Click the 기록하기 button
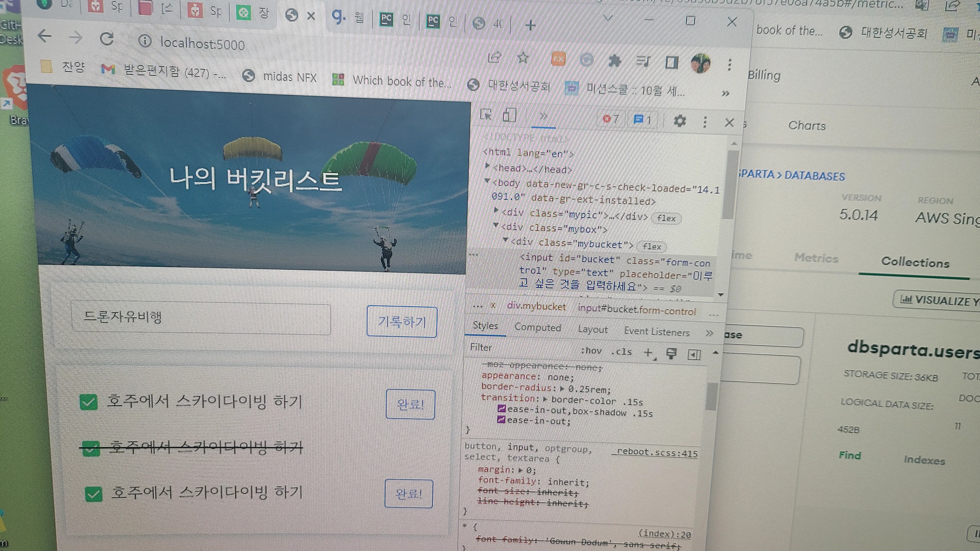The height and width of the screenshot is (551, 980). (x=402, y=322)
